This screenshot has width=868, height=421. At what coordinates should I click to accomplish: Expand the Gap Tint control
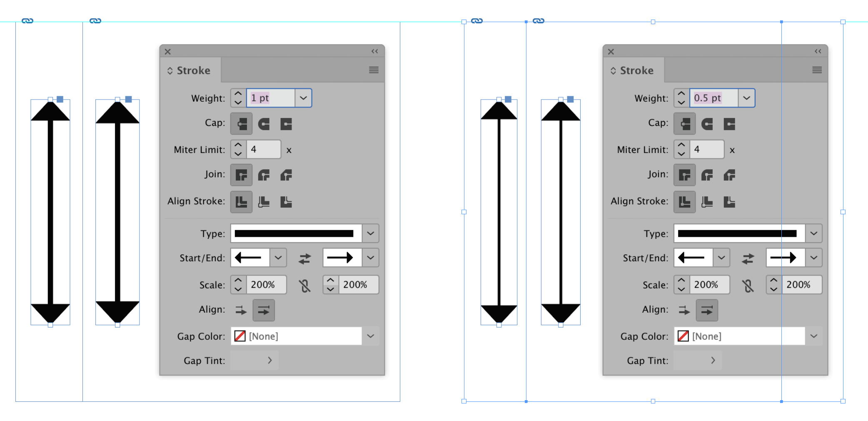[269, 360]
